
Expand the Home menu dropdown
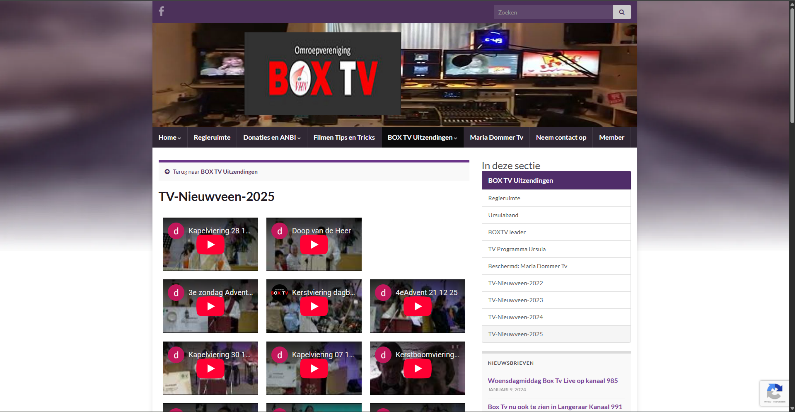[169, 137]
